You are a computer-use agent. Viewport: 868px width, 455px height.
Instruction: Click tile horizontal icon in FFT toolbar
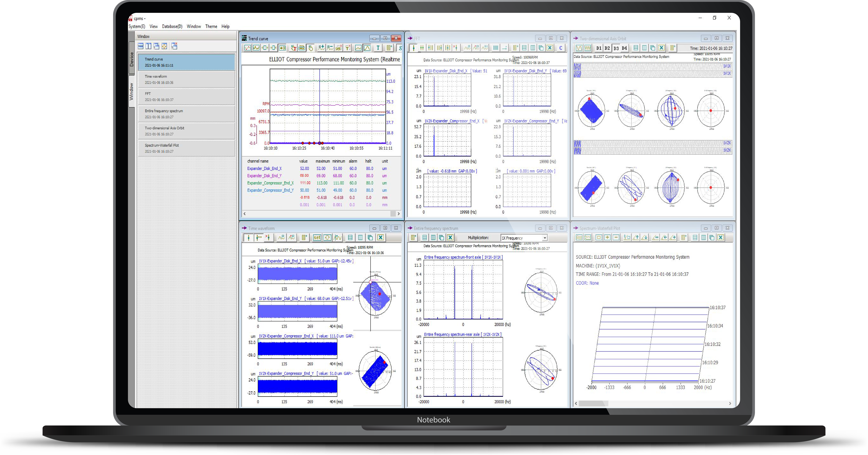[x=524, y=48]
